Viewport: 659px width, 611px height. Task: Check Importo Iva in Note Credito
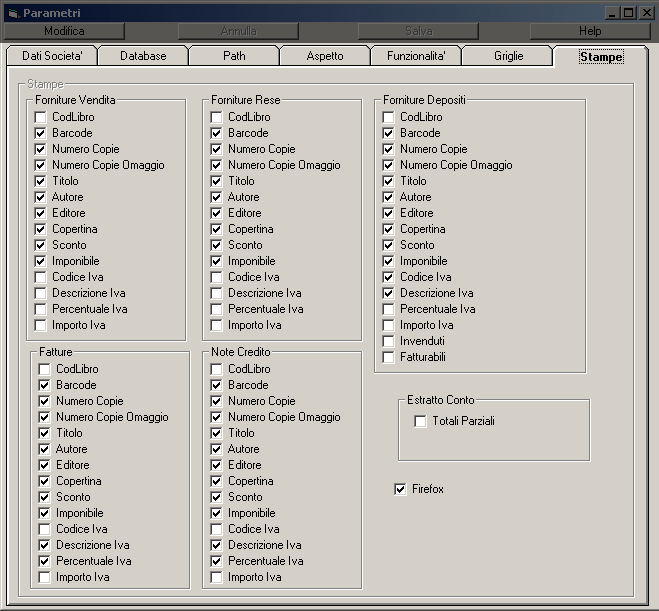point(216,577)
